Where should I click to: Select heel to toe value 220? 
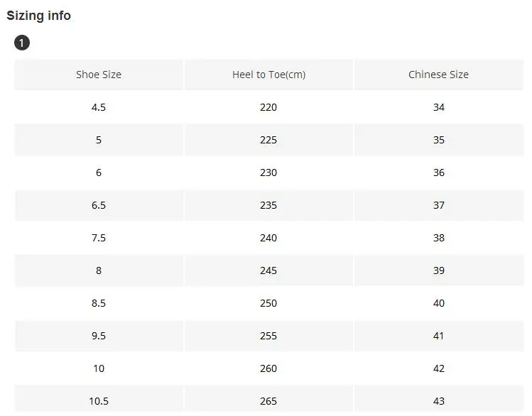tap(268, 107)
